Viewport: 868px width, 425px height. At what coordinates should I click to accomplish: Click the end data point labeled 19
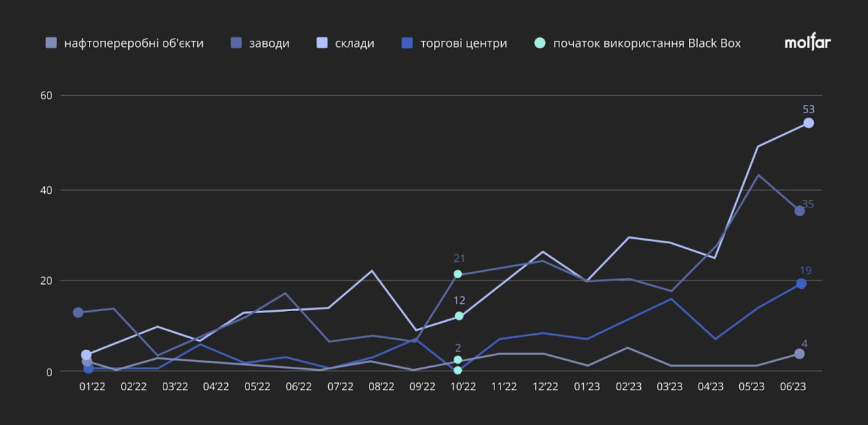(801, 283)
